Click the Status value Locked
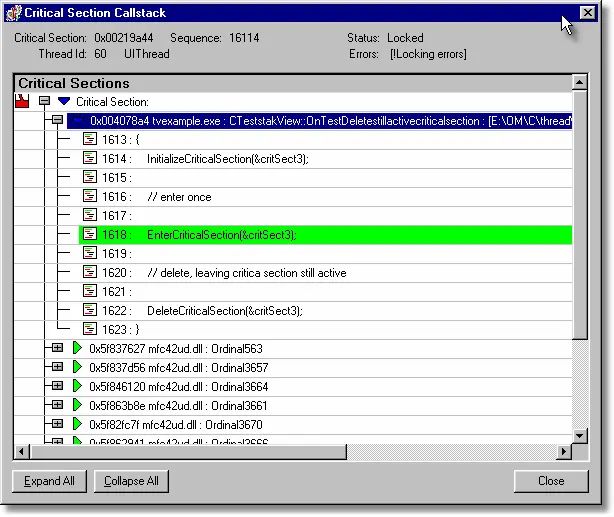This screenshot has width=614, height=517. tap(405, 38)
